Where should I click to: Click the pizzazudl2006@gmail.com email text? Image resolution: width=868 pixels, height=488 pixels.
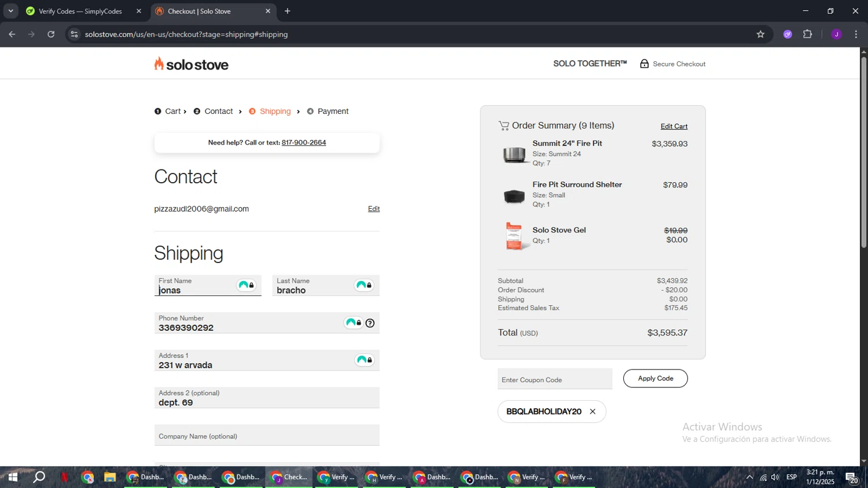click(201, 209)
